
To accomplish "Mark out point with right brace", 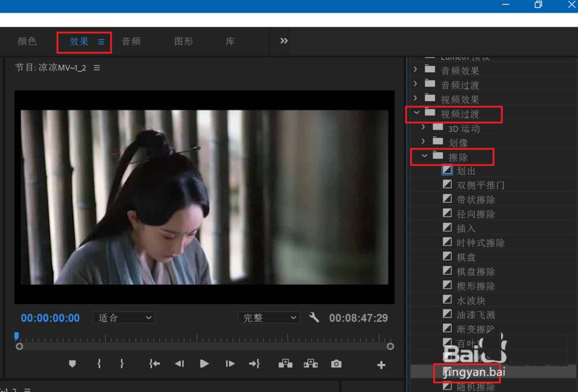I will click(122, 364).
